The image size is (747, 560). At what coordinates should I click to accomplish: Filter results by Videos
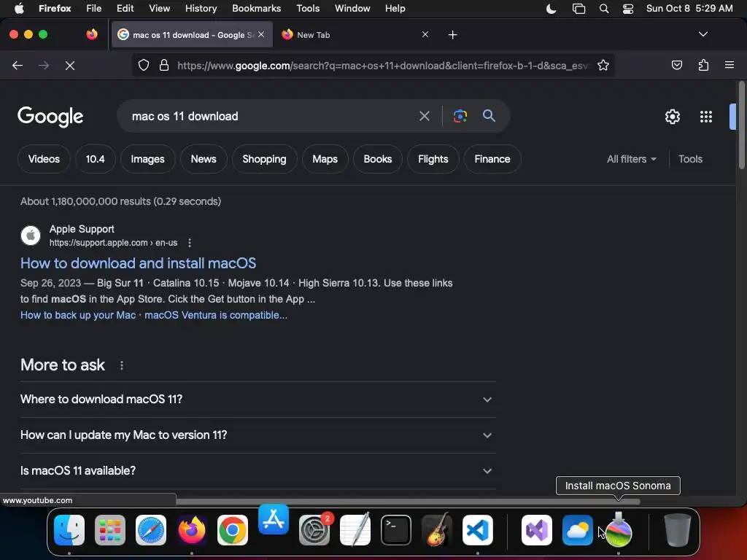tap(44, 159)
